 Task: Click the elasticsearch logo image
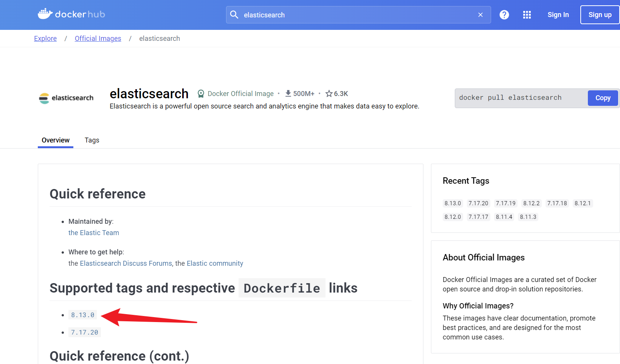point(66,98)
